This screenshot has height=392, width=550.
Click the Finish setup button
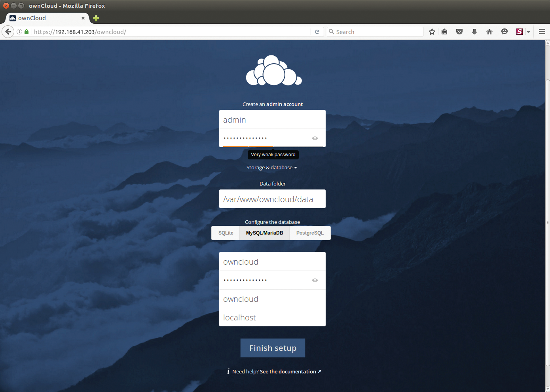click(273, 348)
